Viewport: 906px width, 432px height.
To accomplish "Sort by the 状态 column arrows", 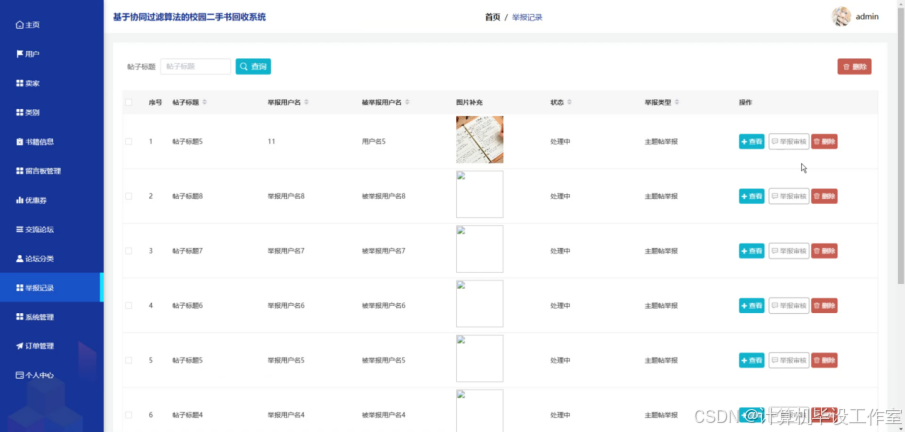I will [x=569, y=102].
